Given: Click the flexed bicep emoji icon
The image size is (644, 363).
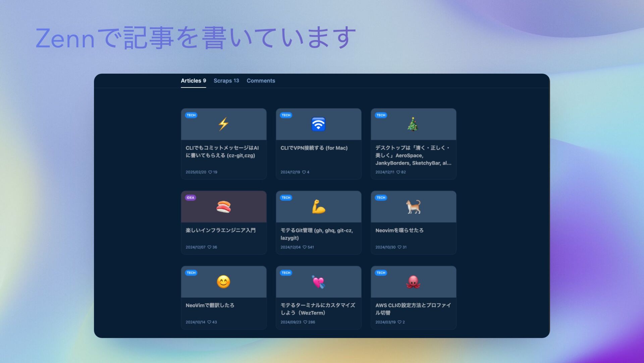Looking at the screenshot, I should tap(318, 207).
